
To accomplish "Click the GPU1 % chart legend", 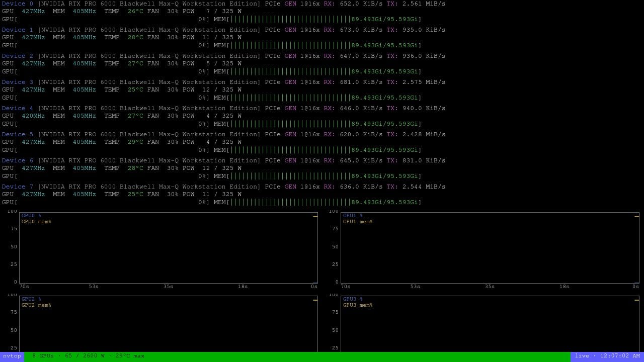I will tap(353, 216).
